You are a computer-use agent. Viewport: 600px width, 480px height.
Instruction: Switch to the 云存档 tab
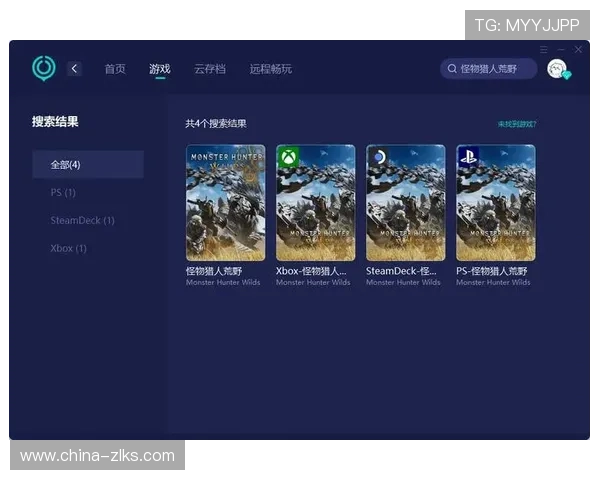click(210, 69)
